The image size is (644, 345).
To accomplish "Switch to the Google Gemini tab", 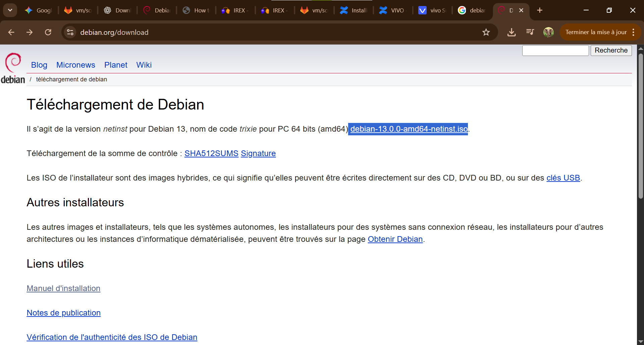I will point(38,10).
